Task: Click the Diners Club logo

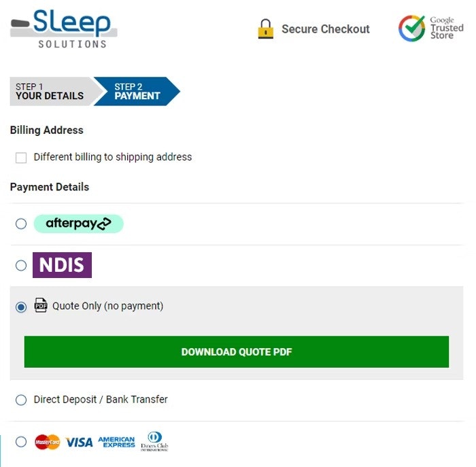Action: (x=154, y=442)
